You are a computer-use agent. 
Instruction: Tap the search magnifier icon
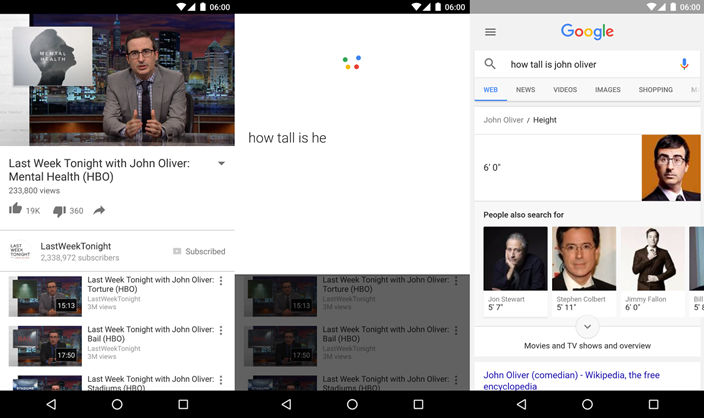coord(490,64)
